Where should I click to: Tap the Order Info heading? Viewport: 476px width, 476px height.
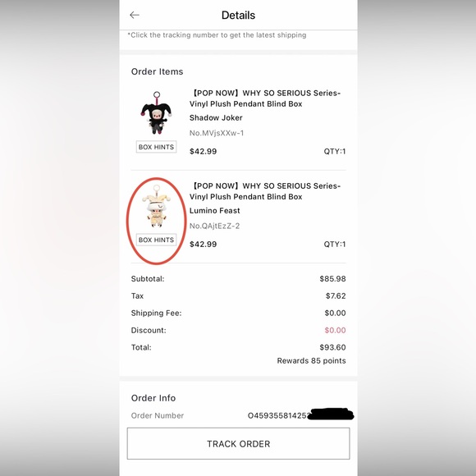coord(153,398)
